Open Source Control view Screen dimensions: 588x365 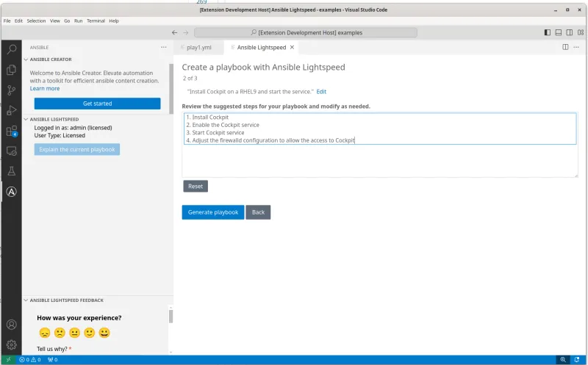pyautogui.click(x=11, y=90)
